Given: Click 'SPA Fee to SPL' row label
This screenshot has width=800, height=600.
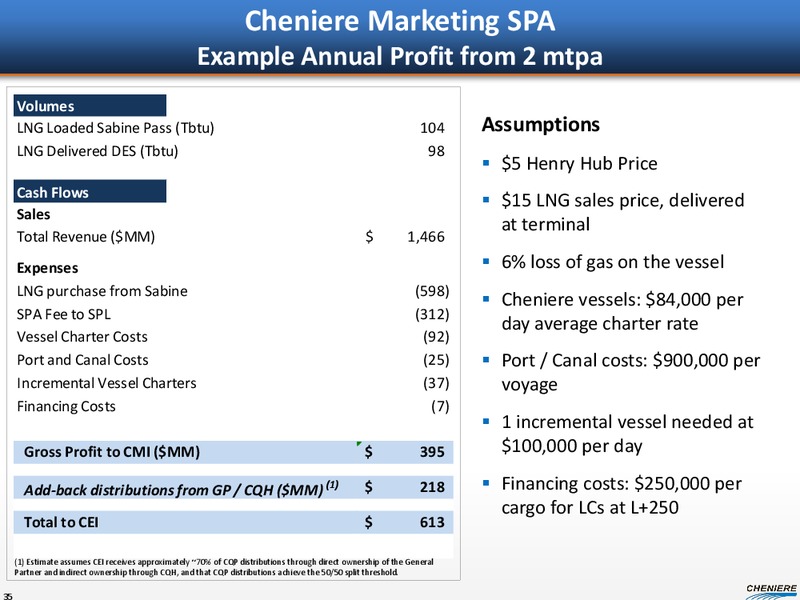Looking at the screenshot, I should (x=64, y=314).
